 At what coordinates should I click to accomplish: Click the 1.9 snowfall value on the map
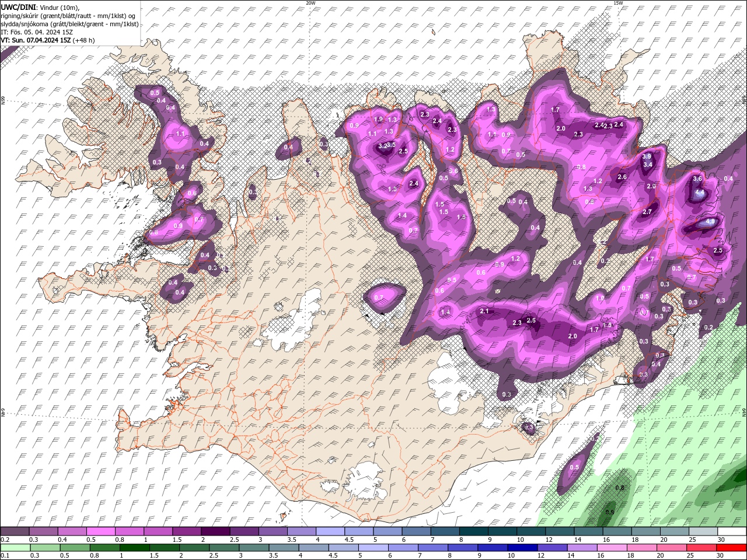coord(378,119)
